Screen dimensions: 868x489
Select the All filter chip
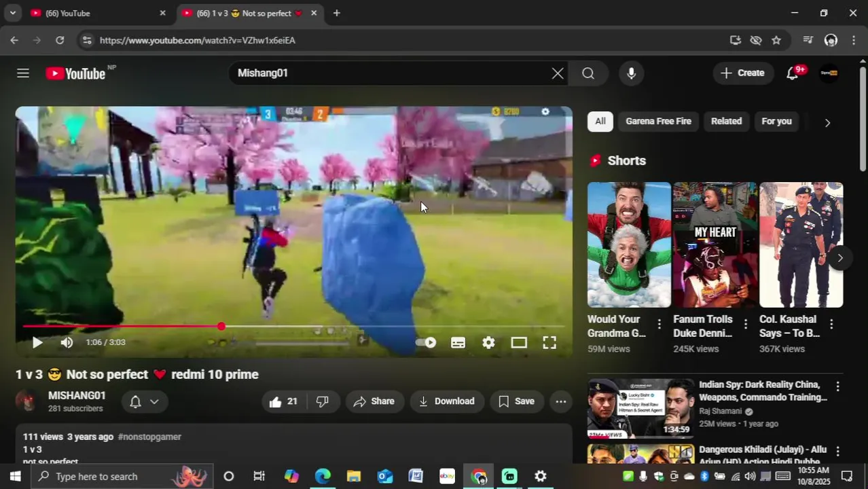600,122
